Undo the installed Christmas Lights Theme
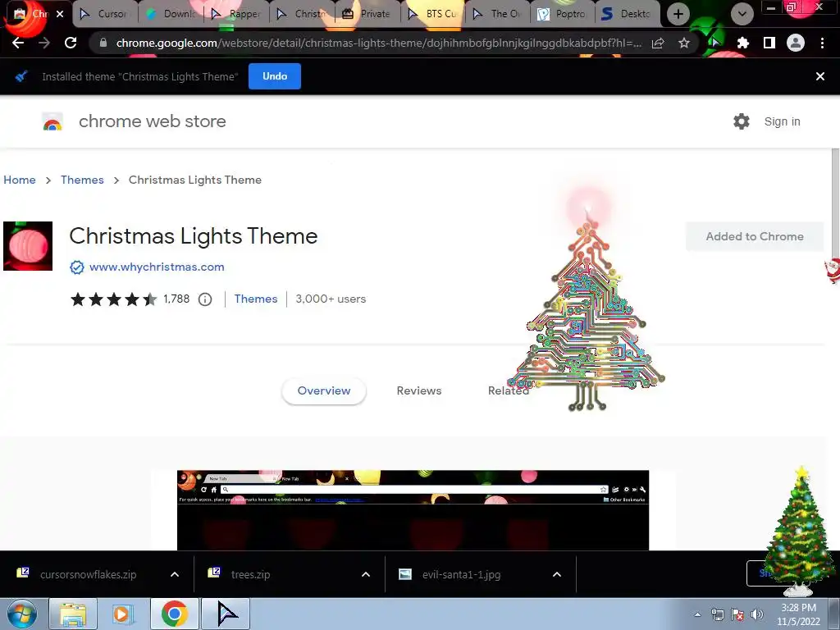840x630 pixels. 275,76
